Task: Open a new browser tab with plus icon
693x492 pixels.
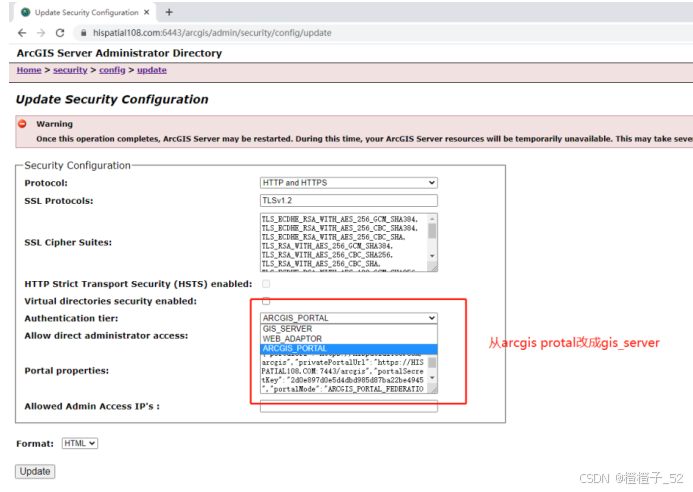Action: pos(169,12)
